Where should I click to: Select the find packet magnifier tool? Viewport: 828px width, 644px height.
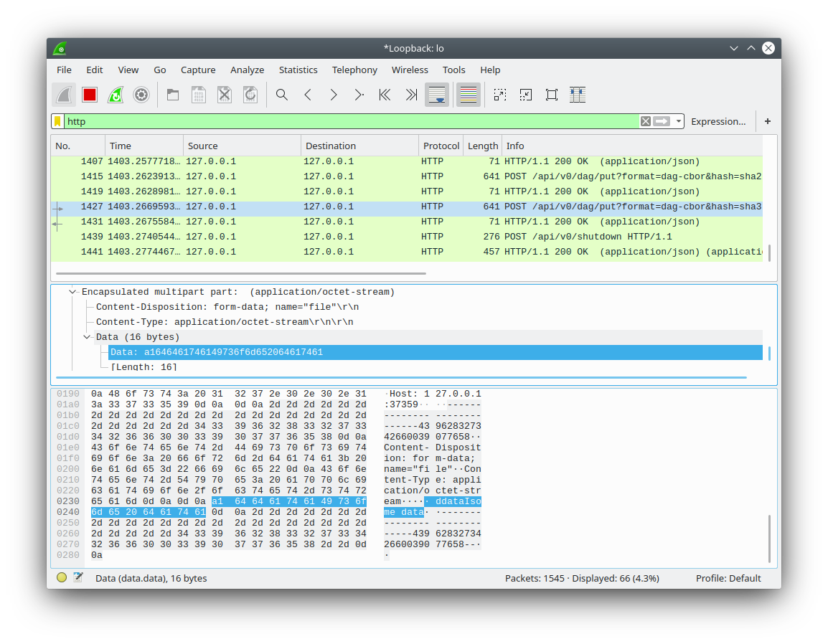[281, 94]
